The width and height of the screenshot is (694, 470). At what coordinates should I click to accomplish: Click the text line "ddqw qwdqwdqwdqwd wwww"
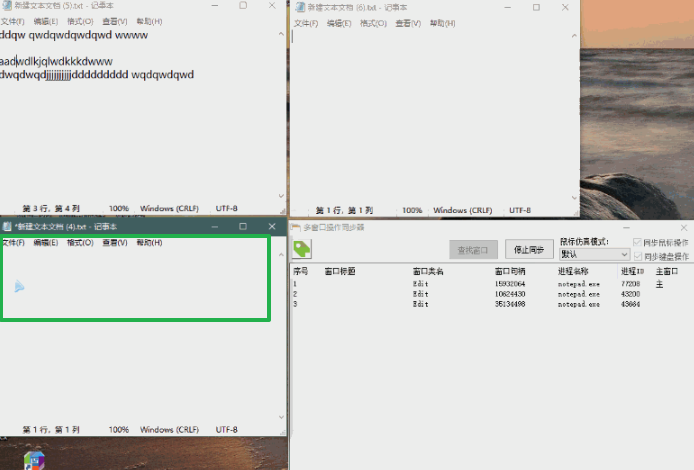point(74,35)
